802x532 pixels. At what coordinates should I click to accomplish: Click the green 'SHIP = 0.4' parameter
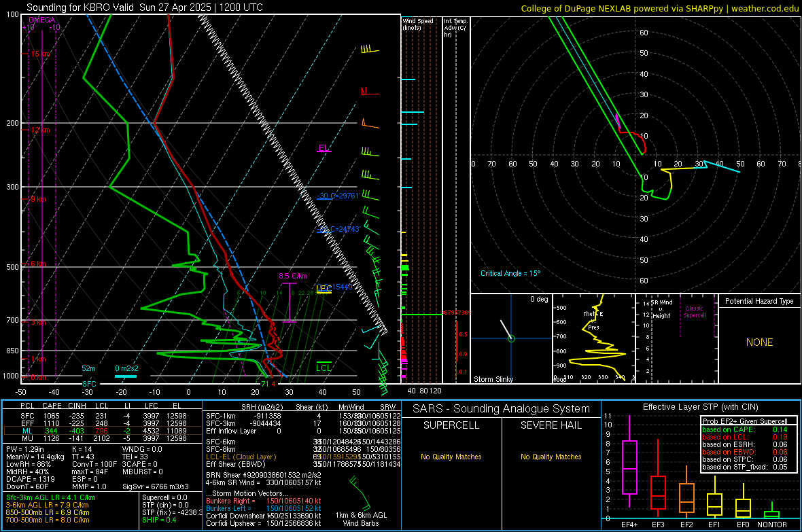pos(159,520)
